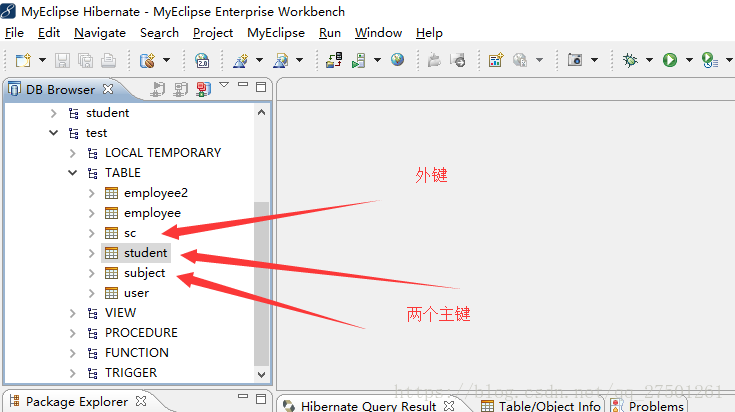Click the open folder arrow icon

(x=434, y=60)
